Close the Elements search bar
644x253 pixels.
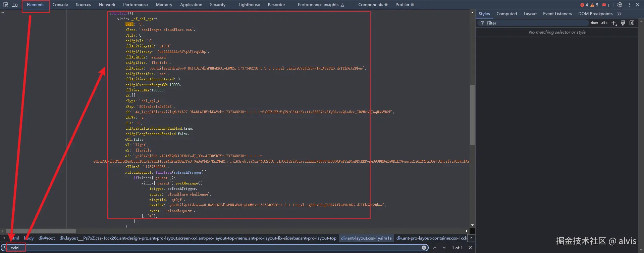pos(470,248)
